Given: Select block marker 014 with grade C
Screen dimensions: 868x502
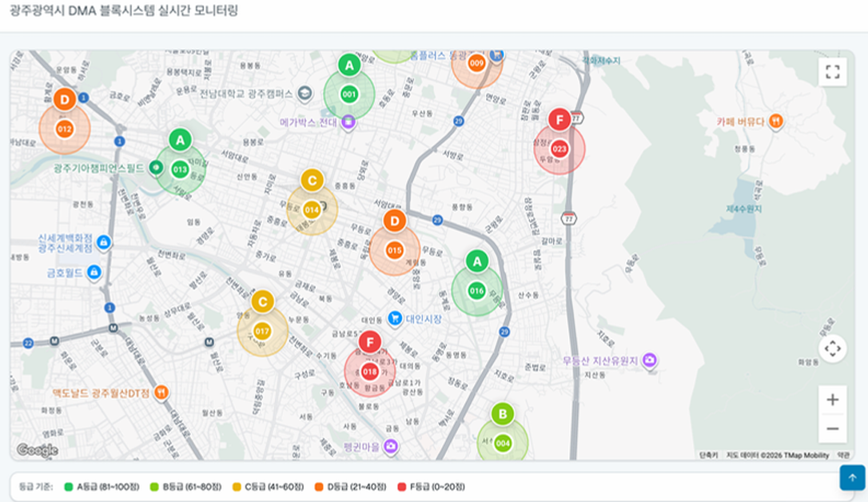Looking at the screenshot, I should pyautogui.click(x=312, y=209).
